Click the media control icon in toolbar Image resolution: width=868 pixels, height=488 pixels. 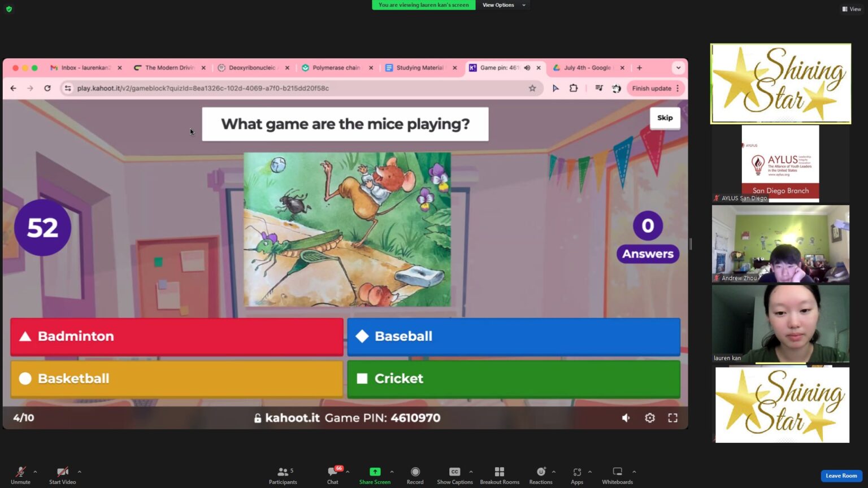click(x=599, y=88)
